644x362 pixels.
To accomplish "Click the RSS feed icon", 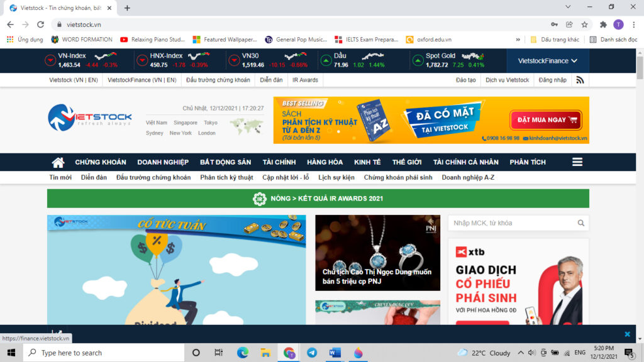I will tap(580, 80).
